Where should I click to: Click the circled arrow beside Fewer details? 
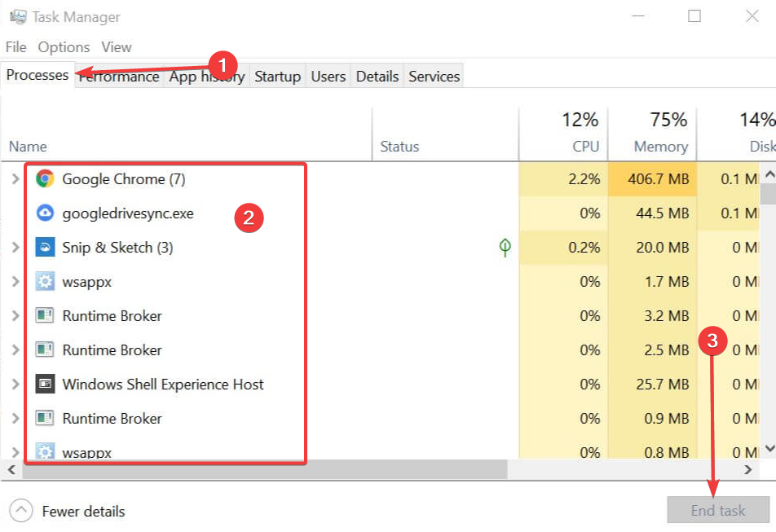click(21, 510)
